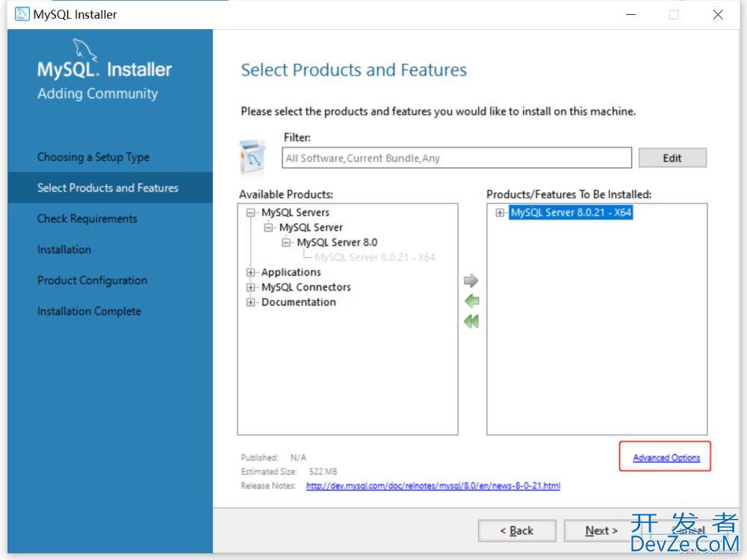Viewport: 747px width, 560px height.
Task: Select the Applications tree label
Action: pyautogui.click(x=291, y=273)
